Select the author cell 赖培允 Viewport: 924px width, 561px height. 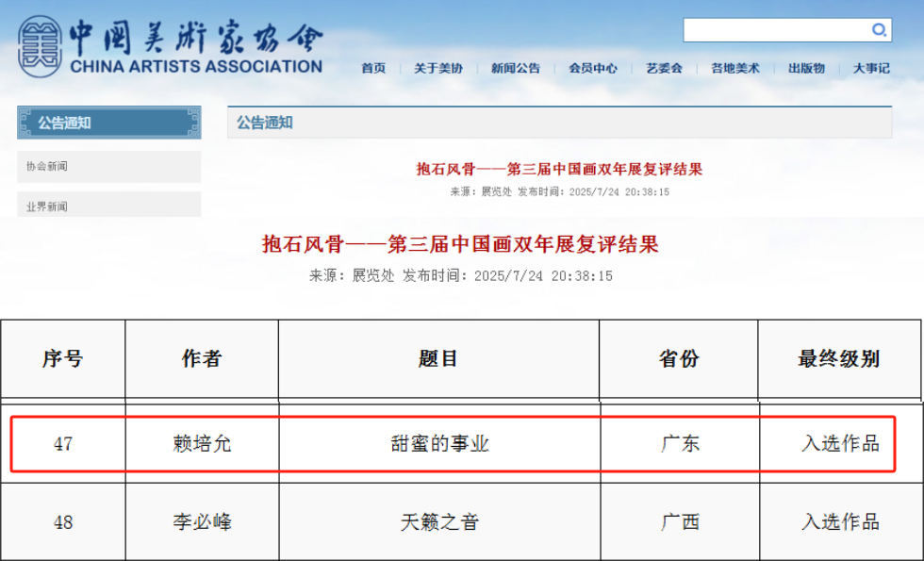point(202,443)
